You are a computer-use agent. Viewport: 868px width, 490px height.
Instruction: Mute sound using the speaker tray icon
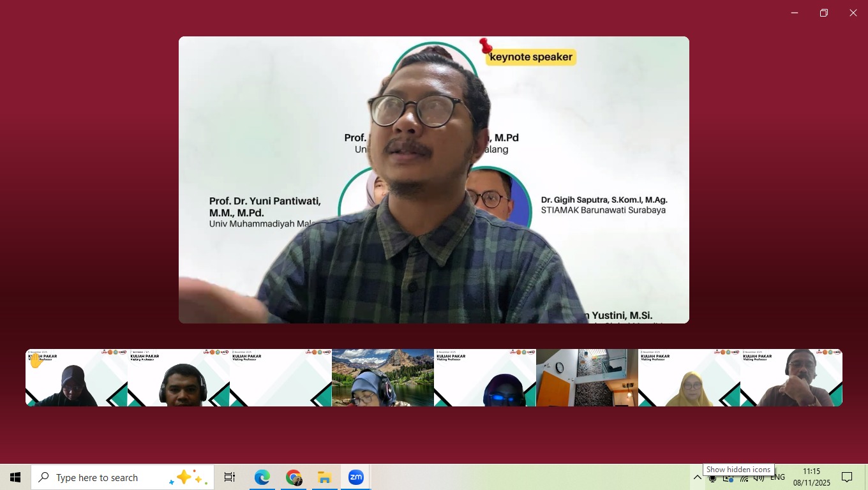(x=758, y=479)
